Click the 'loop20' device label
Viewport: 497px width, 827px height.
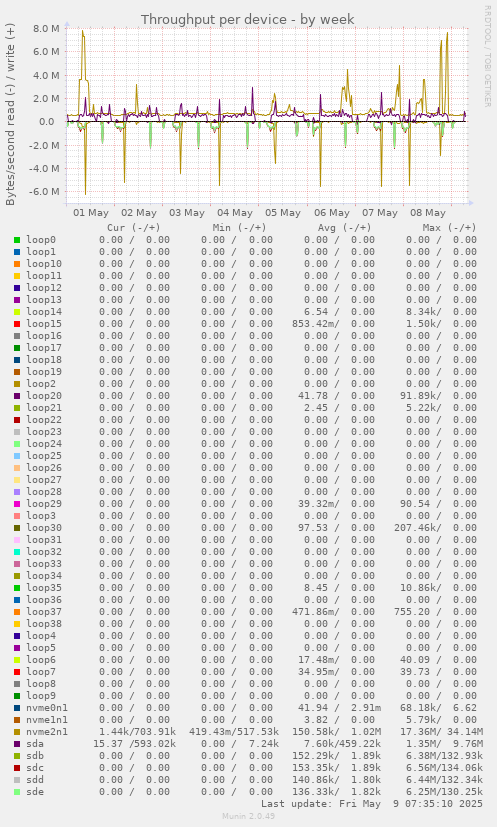point(44,396)
